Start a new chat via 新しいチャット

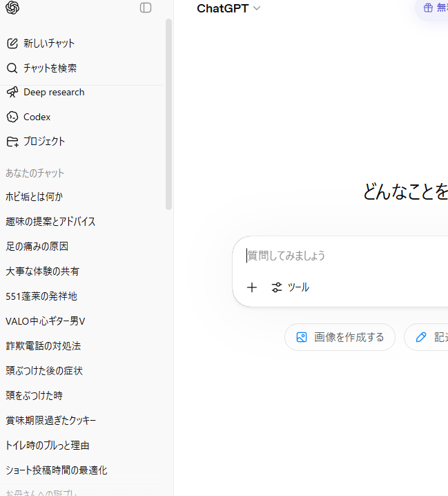[49, 44]
